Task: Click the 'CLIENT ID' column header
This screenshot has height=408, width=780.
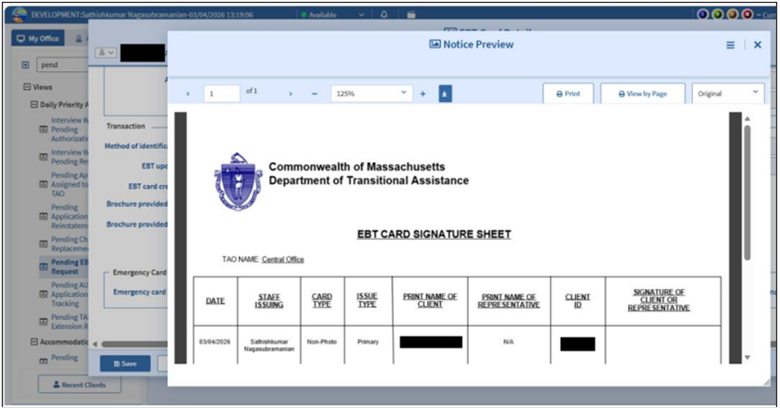Action: (x=578, y=301)
